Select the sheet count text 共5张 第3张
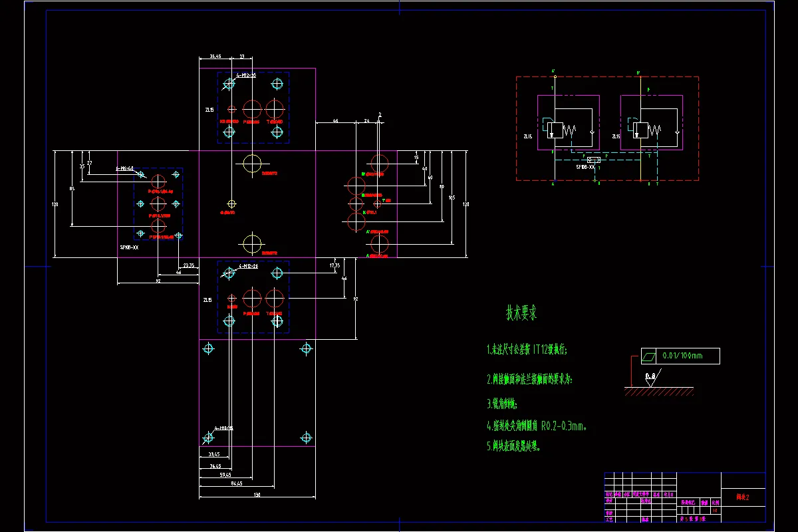The width and height of the screenshot is (798, 532). pos(692,518)
